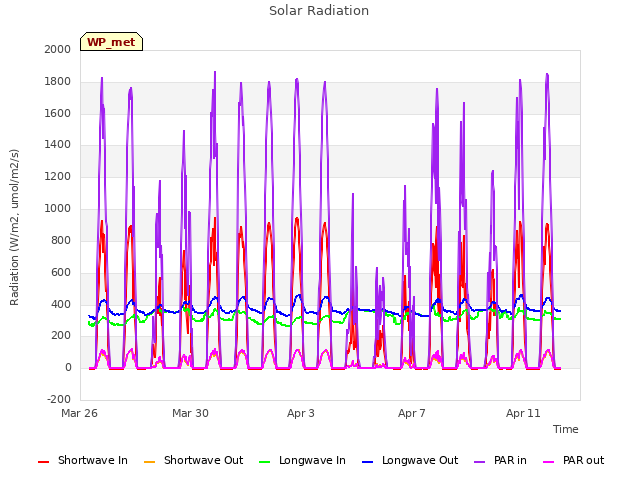Click the red Shortwave In legend swatch
The width and height of the screenshot is (640, 480).
(44, 462)
